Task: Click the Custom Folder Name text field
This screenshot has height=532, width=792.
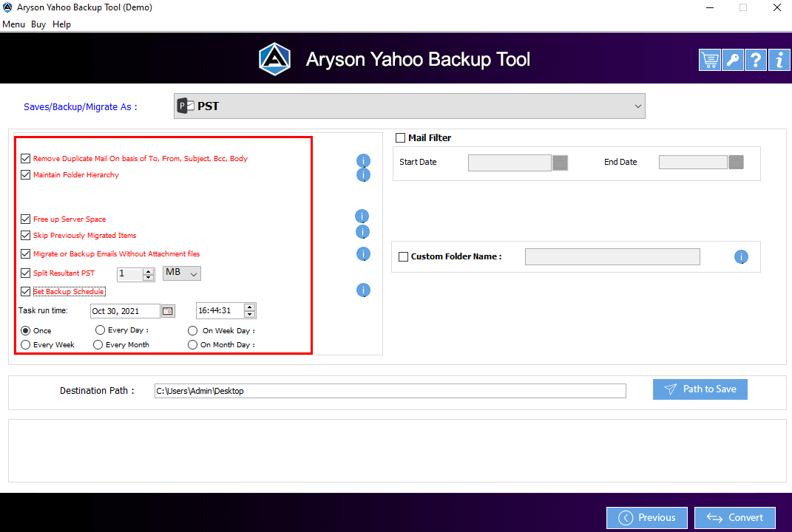Action: pyautogui.click(x=612, y=256)
